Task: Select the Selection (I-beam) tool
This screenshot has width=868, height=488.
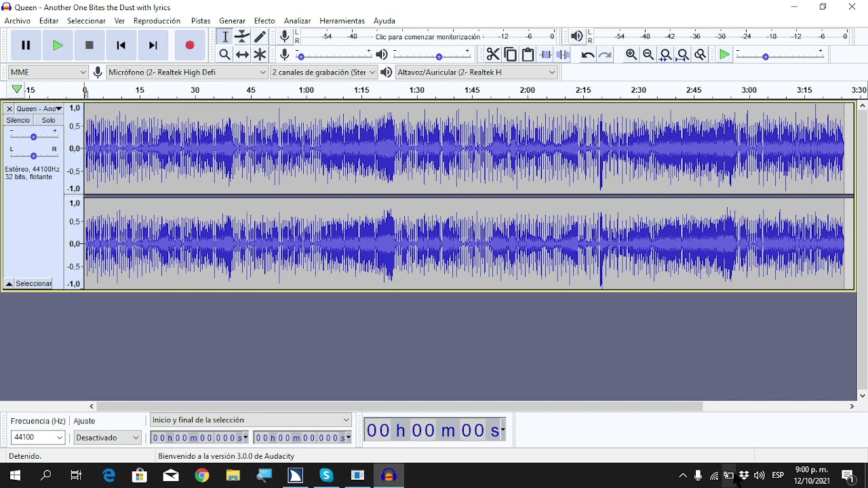Action: [x=225, y=37]
